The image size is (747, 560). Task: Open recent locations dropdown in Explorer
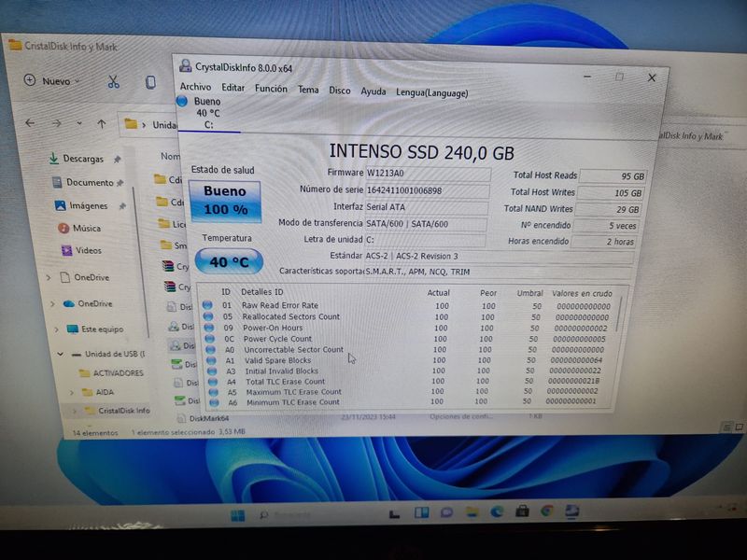click(79, 123)
